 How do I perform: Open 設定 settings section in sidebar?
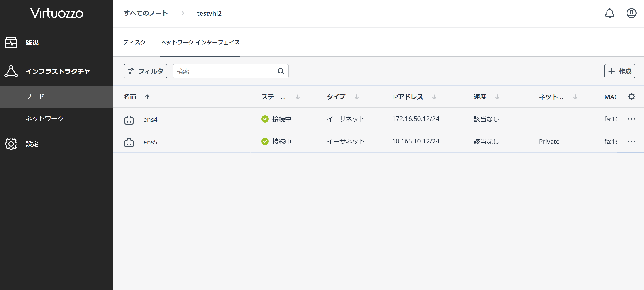32,144
